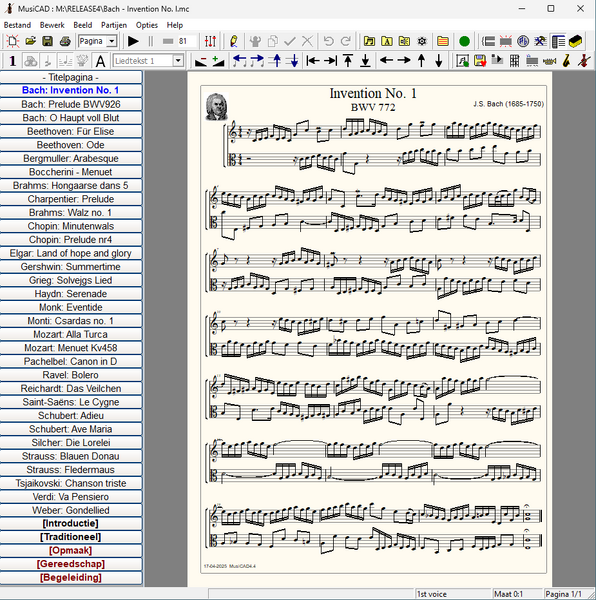Click the black right arrow

pos(404,60)
